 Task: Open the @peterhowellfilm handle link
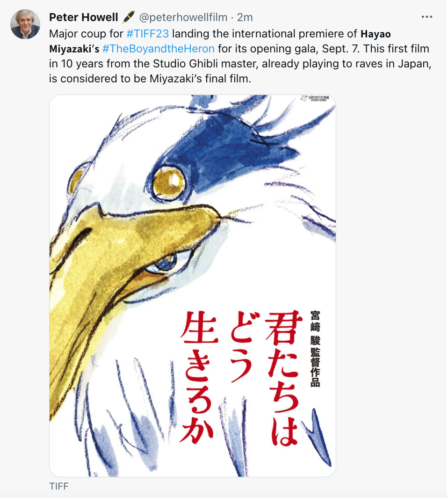coord(183,17)
